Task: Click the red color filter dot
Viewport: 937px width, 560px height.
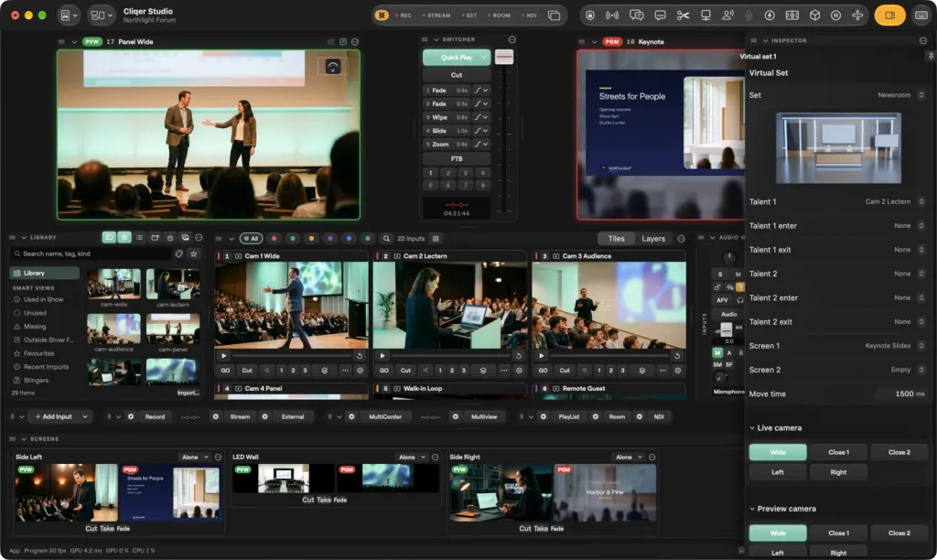Action: click(x=274, y=239)
